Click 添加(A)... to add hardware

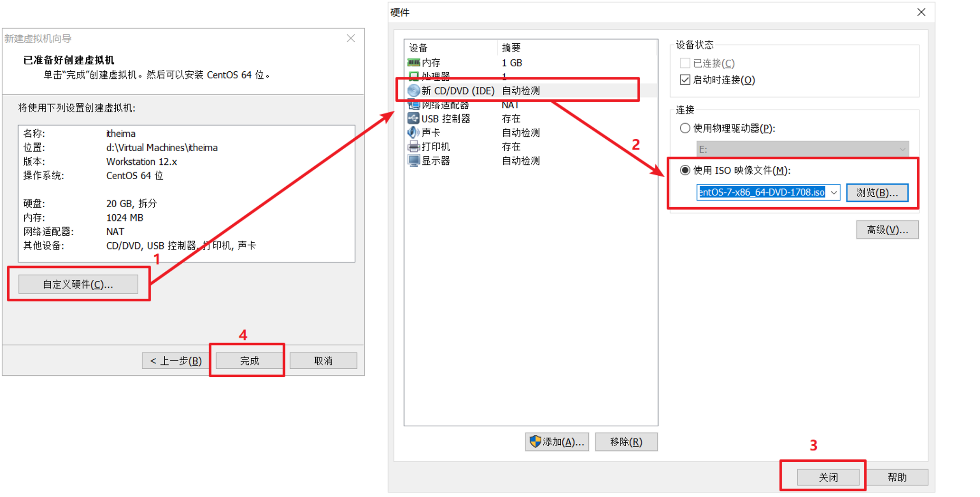click(557, 442)
